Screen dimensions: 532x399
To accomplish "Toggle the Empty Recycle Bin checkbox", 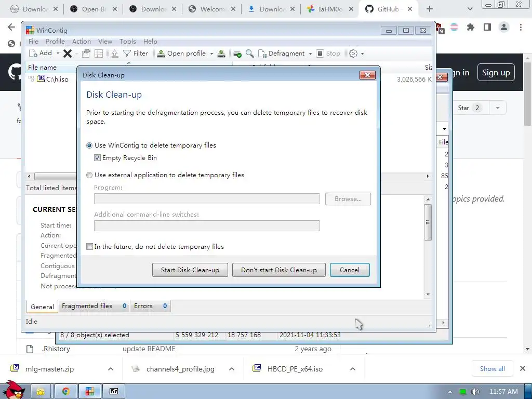I will [97, 158].
